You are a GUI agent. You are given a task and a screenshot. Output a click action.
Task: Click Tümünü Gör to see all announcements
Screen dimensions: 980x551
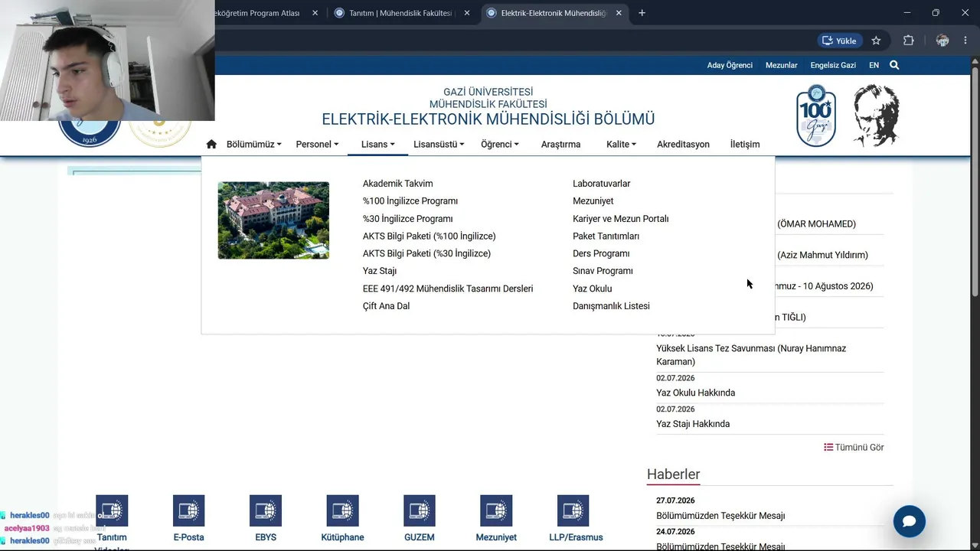pos(854,448)
